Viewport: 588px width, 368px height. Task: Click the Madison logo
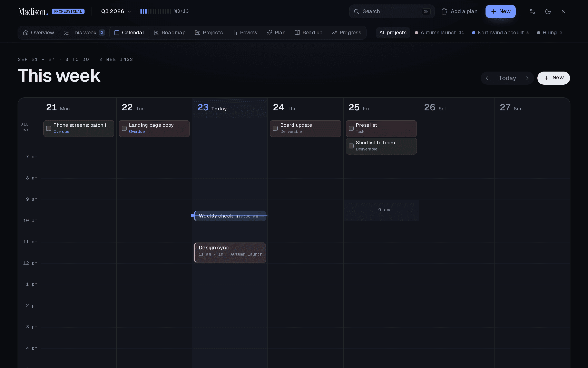click(33, 11)
